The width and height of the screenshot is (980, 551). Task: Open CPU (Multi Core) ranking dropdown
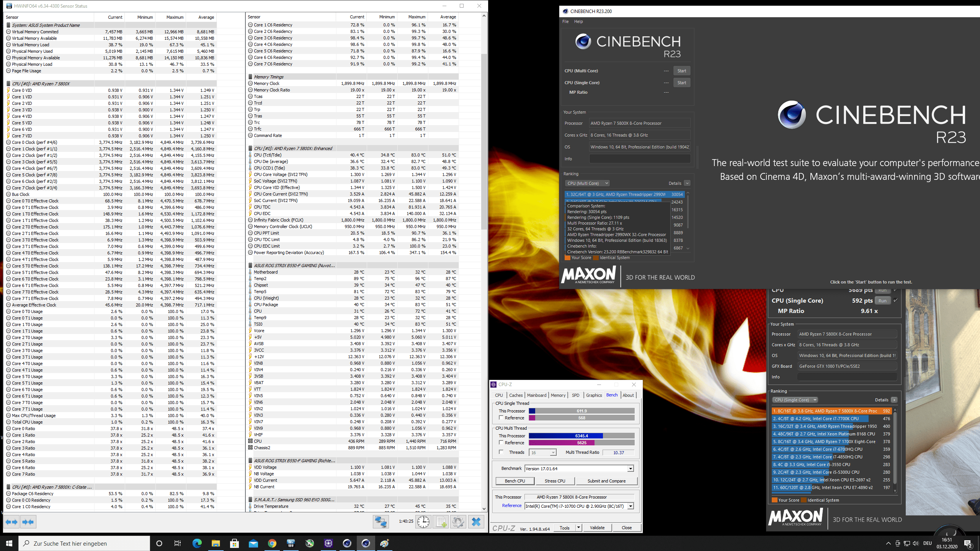coord(588,183)
